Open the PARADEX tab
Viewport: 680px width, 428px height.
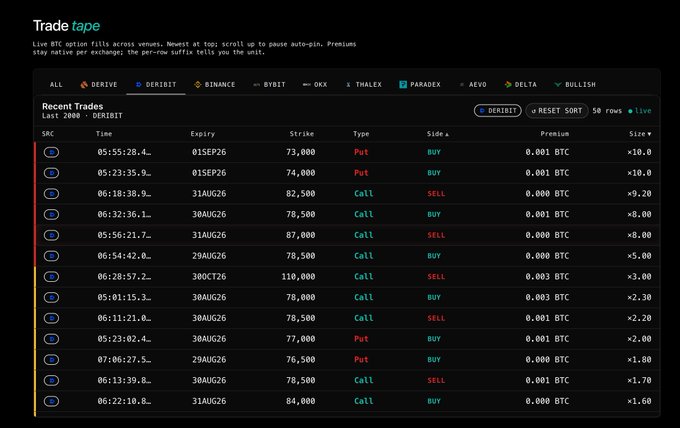click(420, 85)
